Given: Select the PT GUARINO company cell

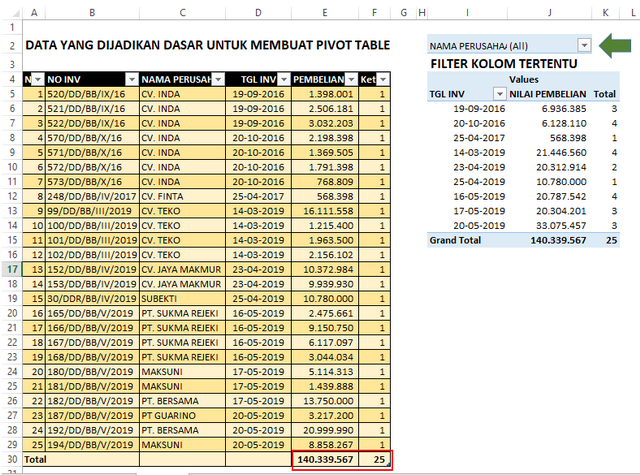Looking at the screenshot, I should point(182,415).
